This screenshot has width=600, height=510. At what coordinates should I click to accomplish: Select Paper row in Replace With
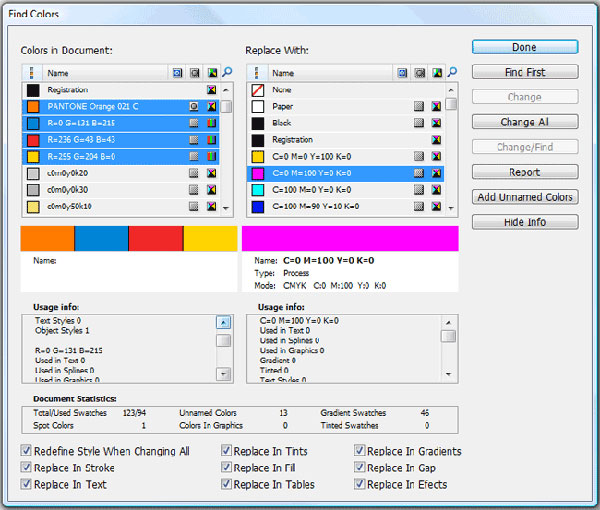click(346, 106)
